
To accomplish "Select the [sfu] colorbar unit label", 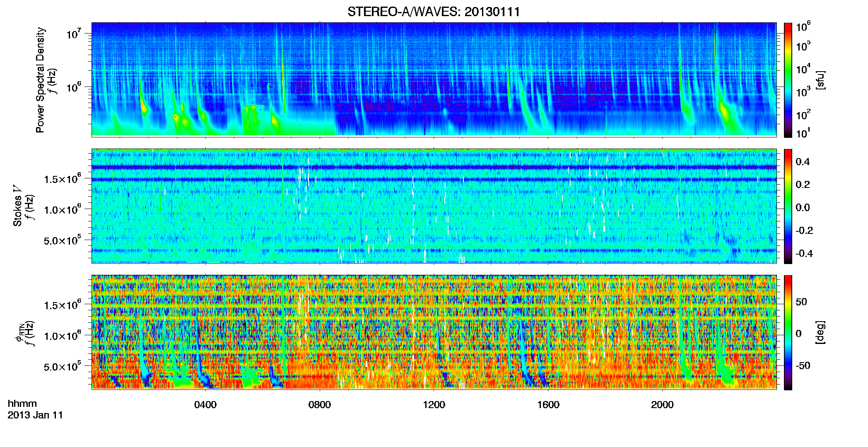I will (821, 80).
